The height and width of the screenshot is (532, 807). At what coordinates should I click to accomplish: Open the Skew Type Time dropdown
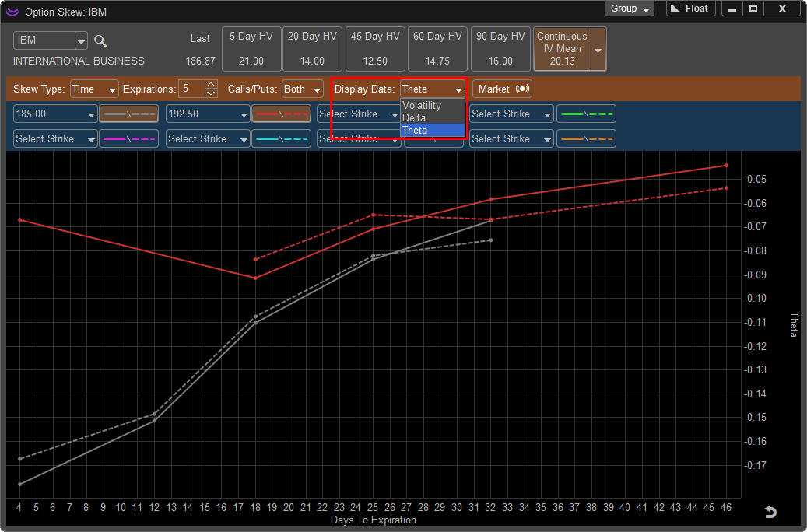(95, 89)
